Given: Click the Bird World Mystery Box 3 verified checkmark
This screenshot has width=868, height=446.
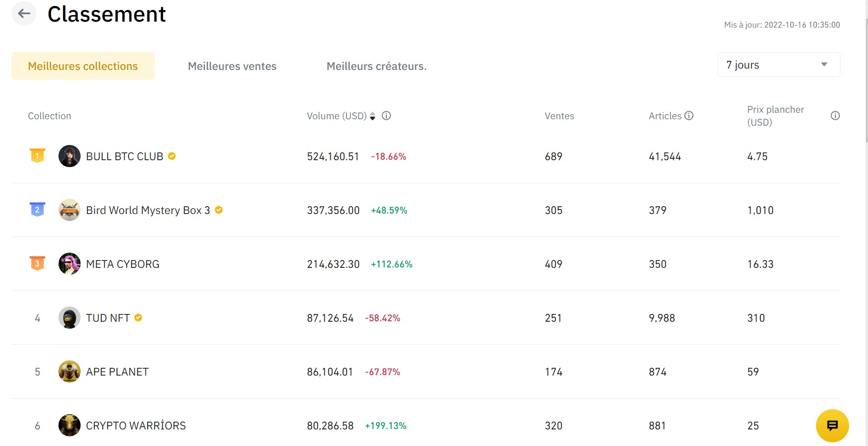Looking at the screenshot, I should coord(219,210).
